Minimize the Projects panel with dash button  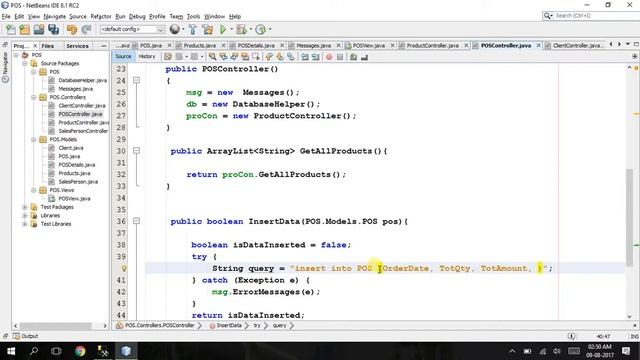pyautogui.click(x=103, y=46)
